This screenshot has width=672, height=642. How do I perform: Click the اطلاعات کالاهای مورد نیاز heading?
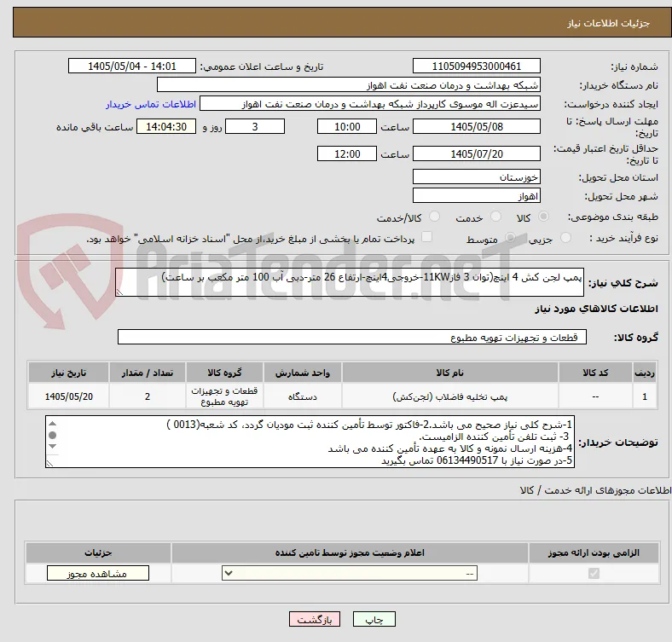[x=596, y=309]
